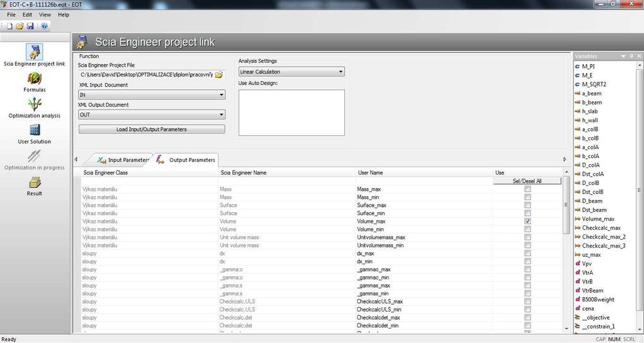Toggle Use checkbox for CheckcalcULS_max
The image size is (644, 343).
coord(528,301)
